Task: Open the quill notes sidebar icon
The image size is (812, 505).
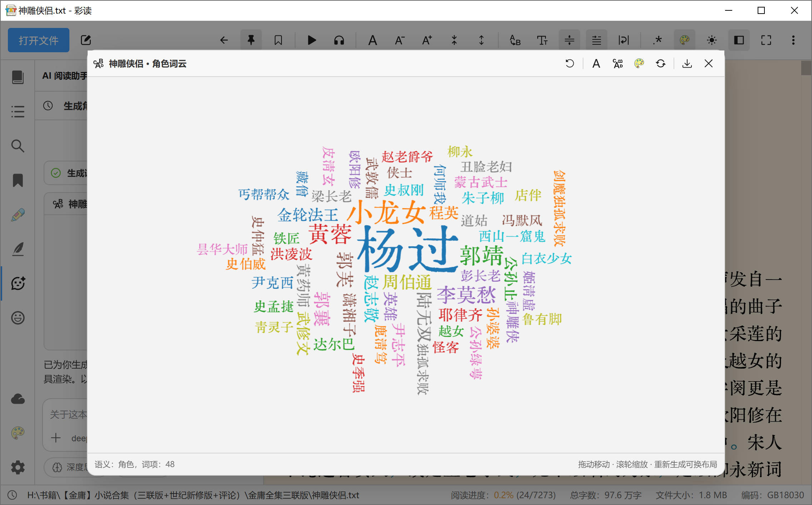Action: tap(18, 249)
